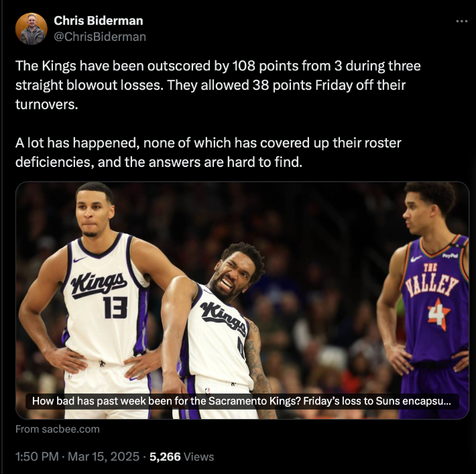Click the grimacing Kings player's face
476x474 pixels.
(235, 274)
